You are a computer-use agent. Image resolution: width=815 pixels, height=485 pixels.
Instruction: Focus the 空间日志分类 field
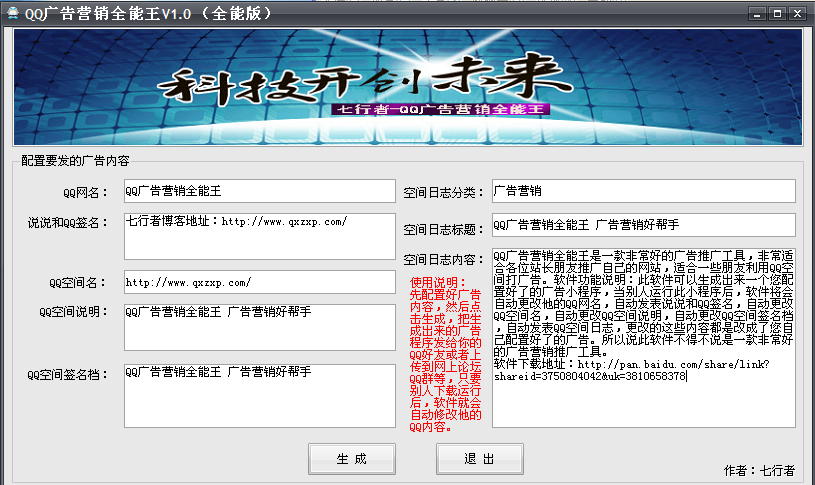[643, 191]
